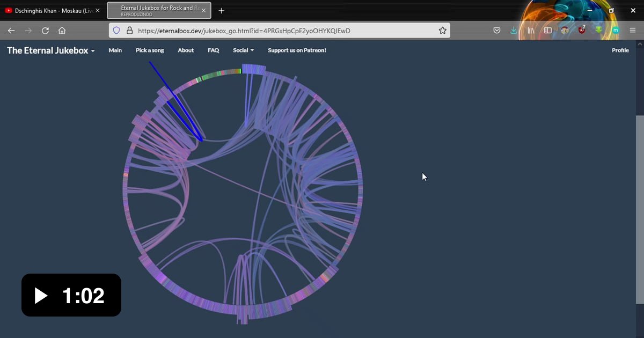Open the FAQ page
The width and height of the screenshot is (644, 338).
coord(213,50)
